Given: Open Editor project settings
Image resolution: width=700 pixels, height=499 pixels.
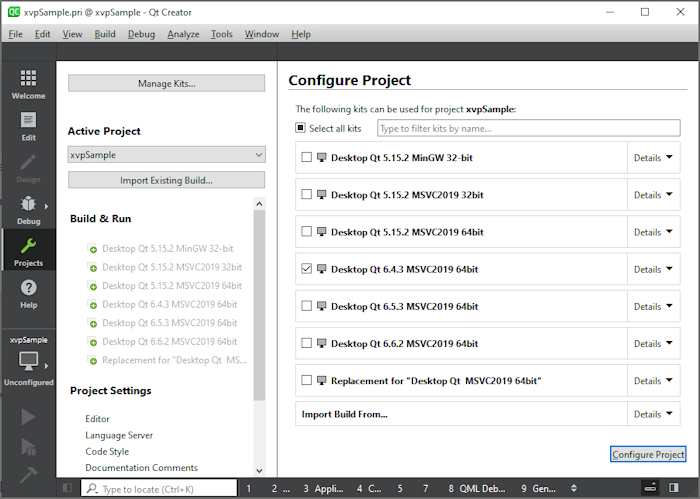Looking at the screenshot, I should click(x=97, y=419).
